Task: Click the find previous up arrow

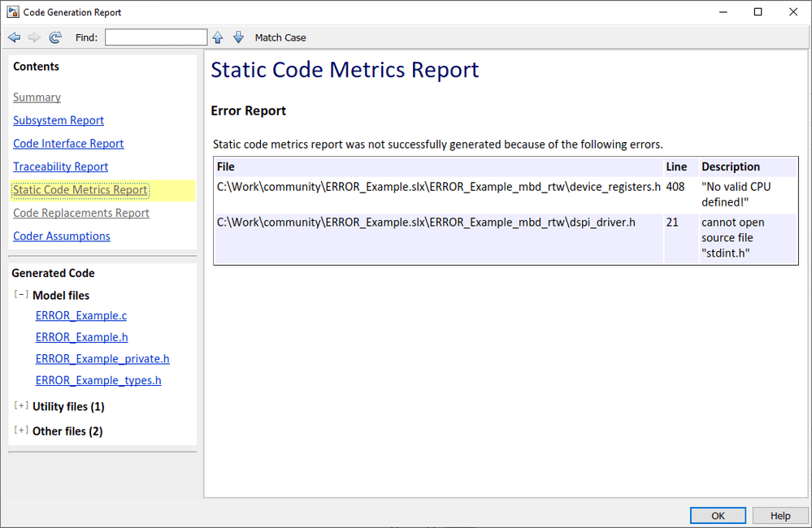Action: point(217,37)
